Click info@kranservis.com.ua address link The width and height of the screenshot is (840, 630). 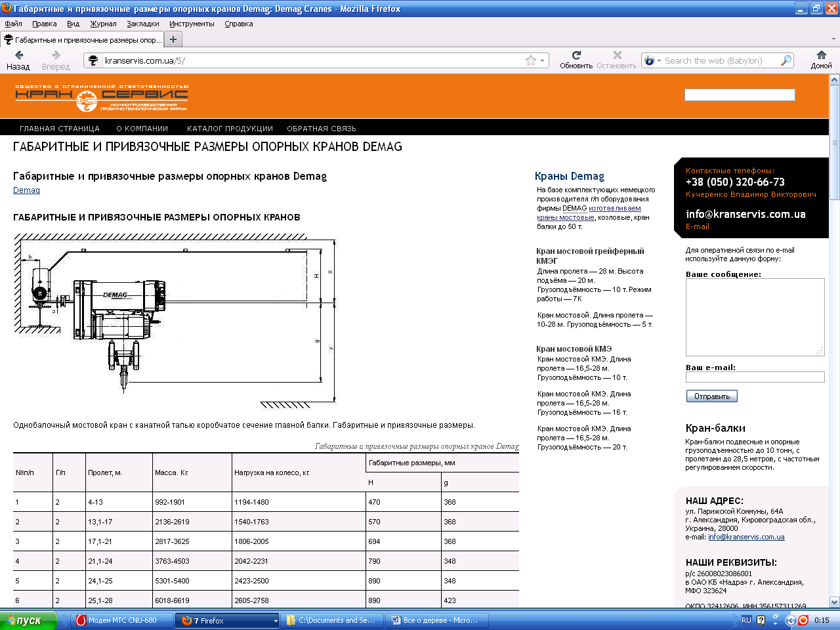(746, 537)
